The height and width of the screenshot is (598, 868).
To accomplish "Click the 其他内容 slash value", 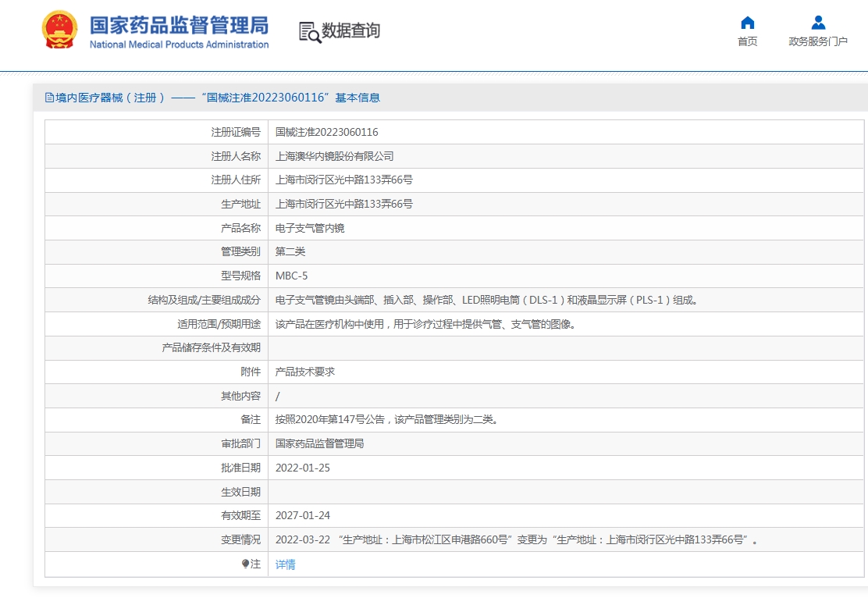I will pyautogui.click(x=277, y=396).
